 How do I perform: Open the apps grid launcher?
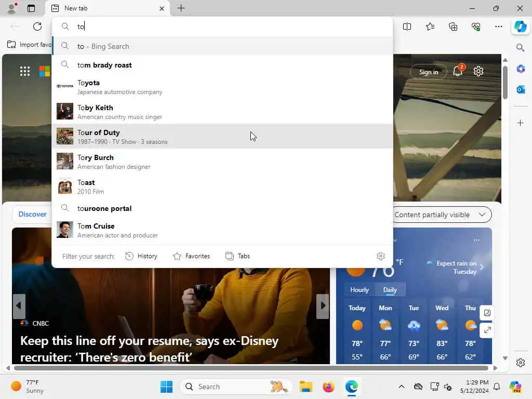25,71
